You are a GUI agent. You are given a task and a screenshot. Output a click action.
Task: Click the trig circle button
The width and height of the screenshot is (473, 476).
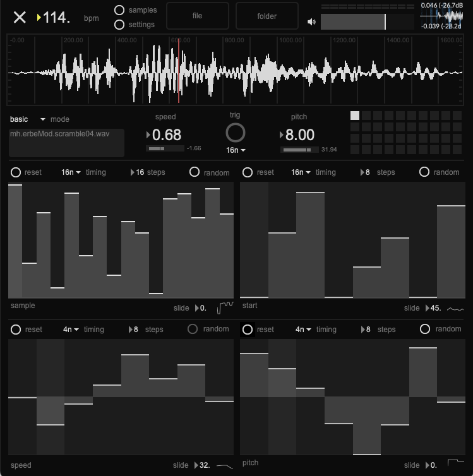236,133
